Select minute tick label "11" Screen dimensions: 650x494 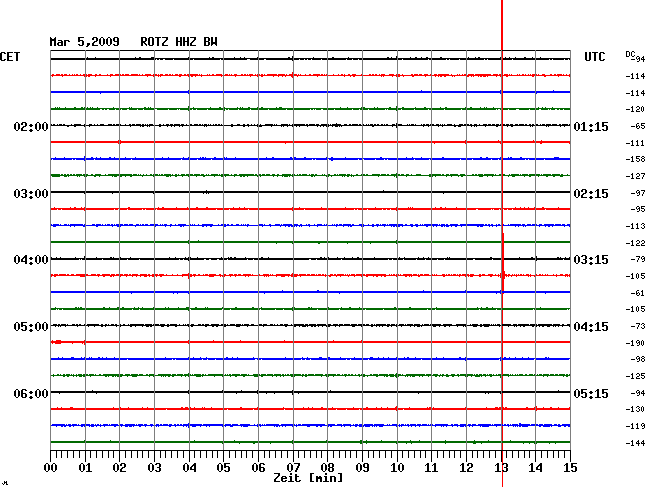[x=431, y=468]
